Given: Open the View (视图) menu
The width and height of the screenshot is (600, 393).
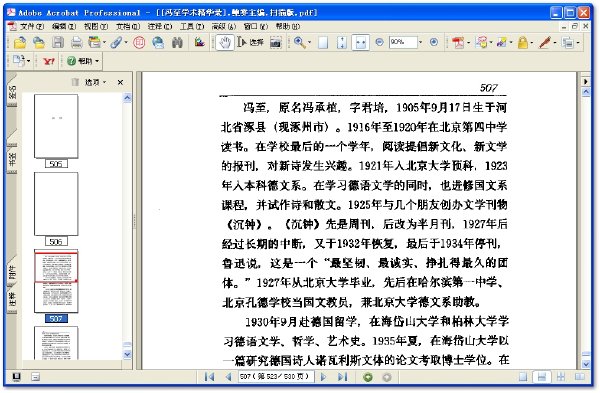Looking at the screenshot, I should pyautogui.click(x=96, y=26).
